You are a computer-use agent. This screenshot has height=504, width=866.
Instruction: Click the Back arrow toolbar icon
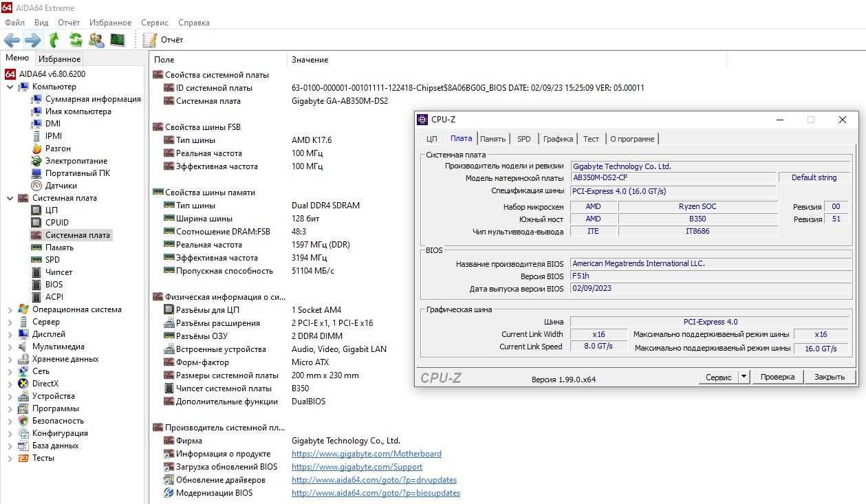[12, 40]
